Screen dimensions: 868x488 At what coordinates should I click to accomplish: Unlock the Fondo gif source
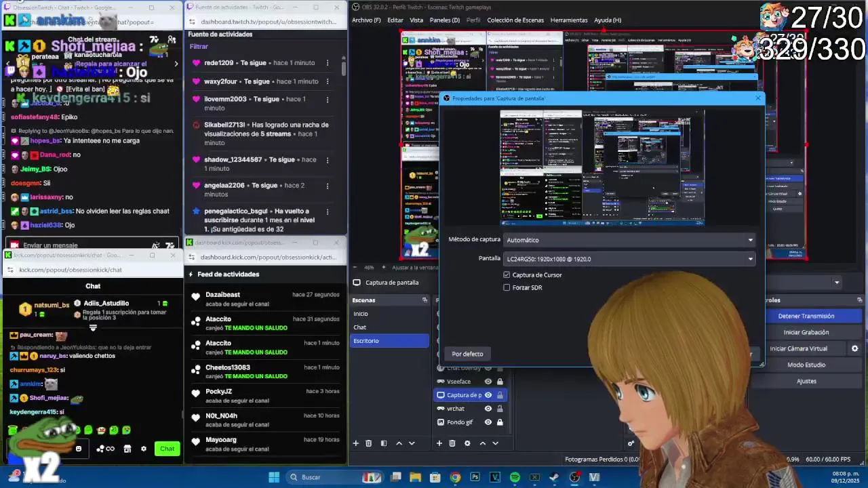(x=500, y=422)
